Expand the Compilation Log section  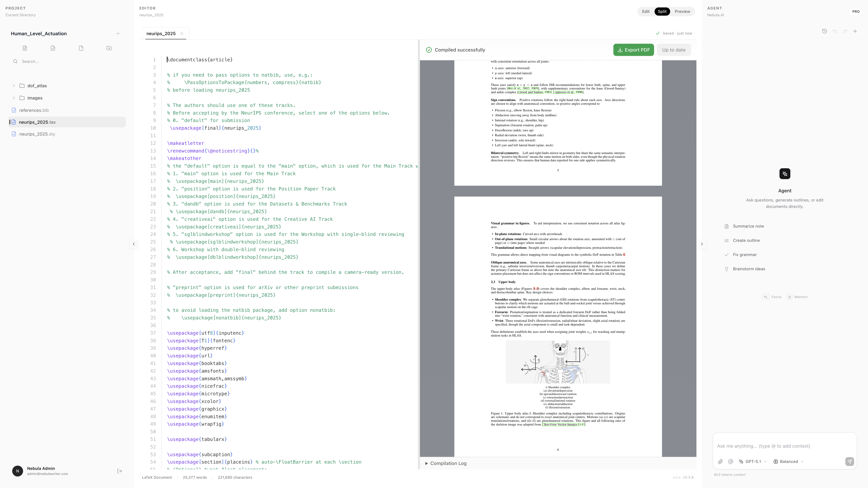coord(446,463)
